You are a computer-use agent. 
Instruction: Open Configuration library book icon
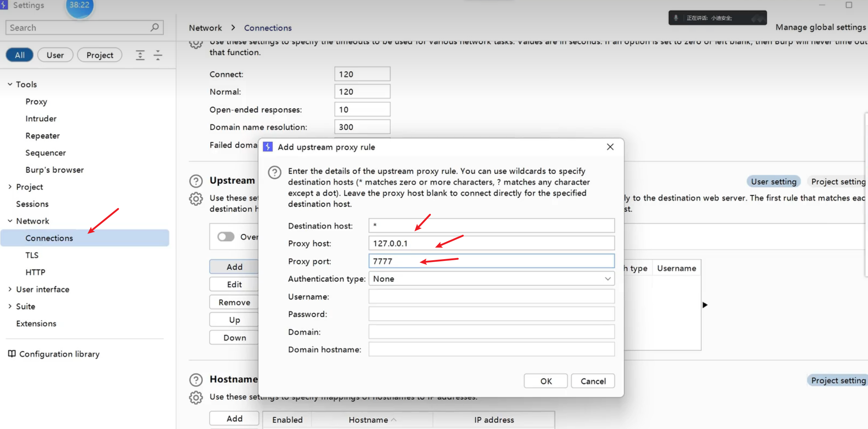pos(12,353)
